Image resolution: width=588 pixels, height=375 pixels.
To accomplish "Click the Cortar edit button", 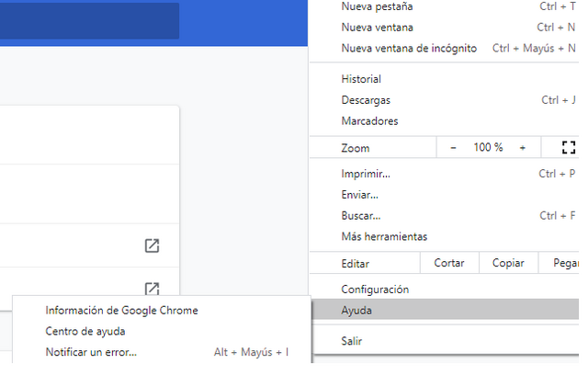I will click(449, 263).
